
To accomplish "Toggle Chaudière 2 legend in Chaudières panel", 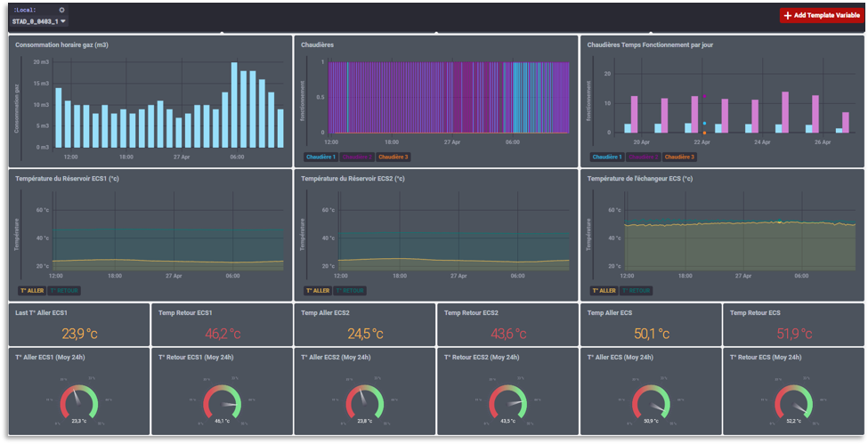I will pos(356,157).
